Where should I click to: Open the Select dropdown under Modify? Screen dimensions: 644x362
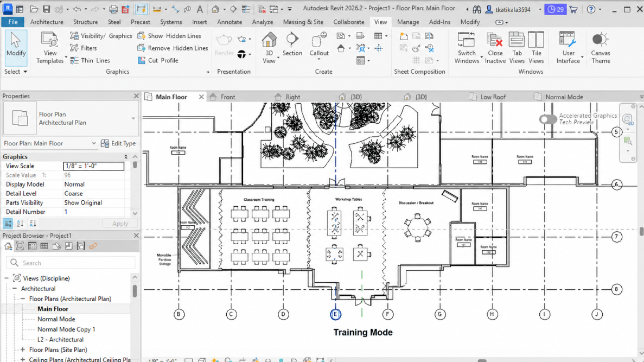[16, 72]
